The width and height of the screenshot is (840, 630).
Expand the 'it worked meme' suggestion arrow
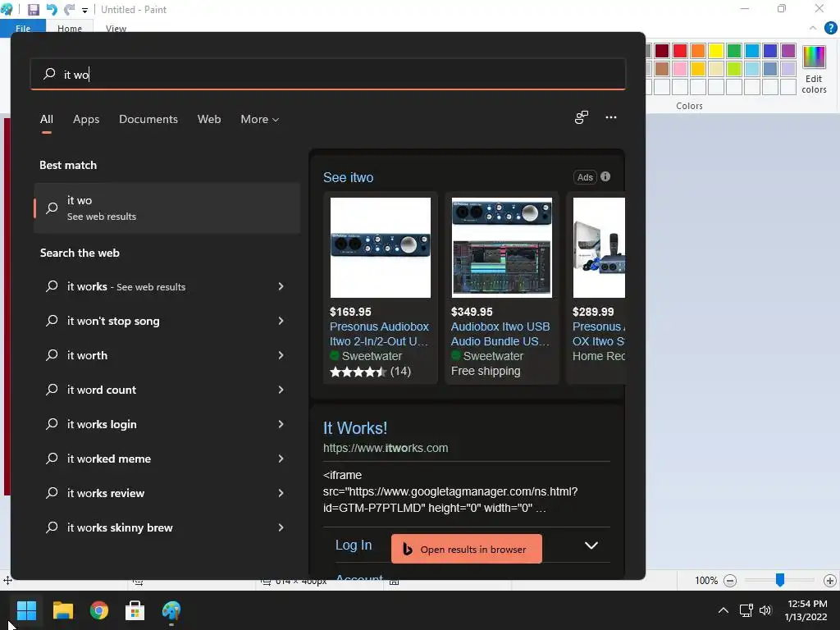tap(281, 459)
